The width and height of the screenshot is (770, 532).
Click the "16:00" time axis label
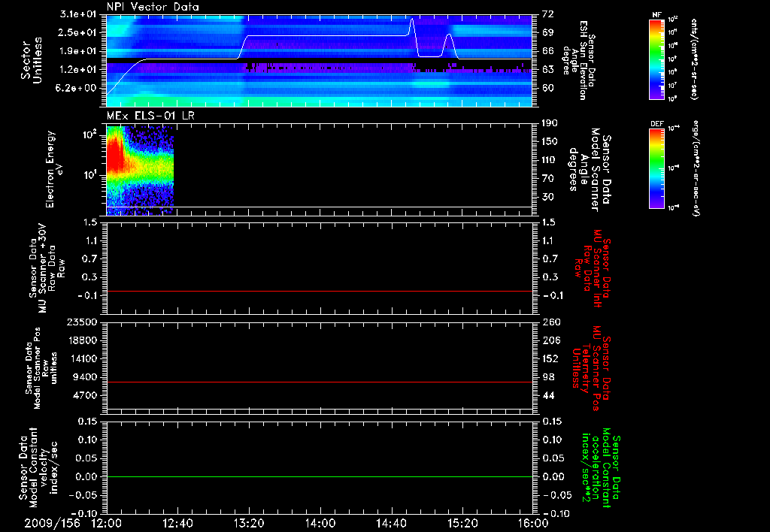tap(533, 523)
